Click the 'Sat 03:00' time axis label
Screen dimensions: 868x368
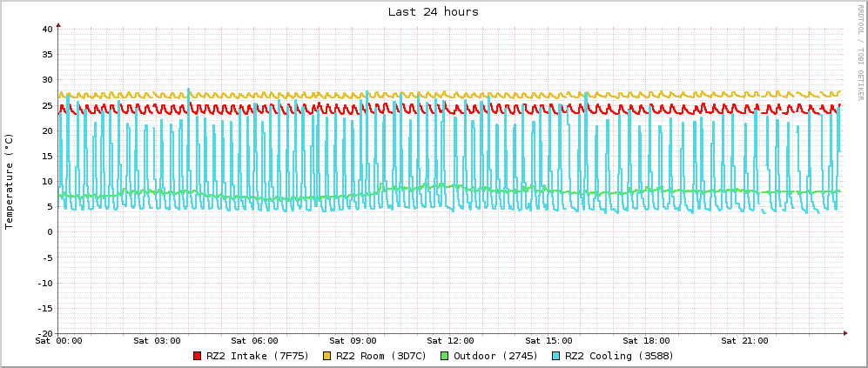[x=156, y=340]
